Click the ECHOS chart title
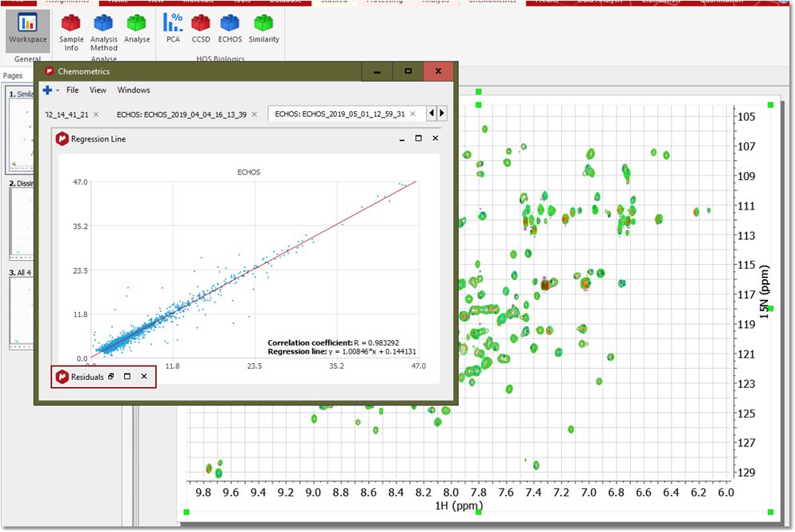795x532 pixels. point(248,172)
